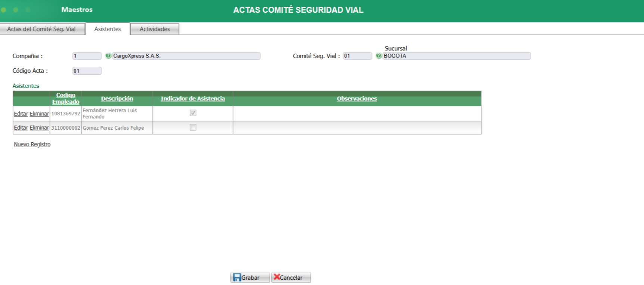Click the Código Acta label

tap(30, 71)
